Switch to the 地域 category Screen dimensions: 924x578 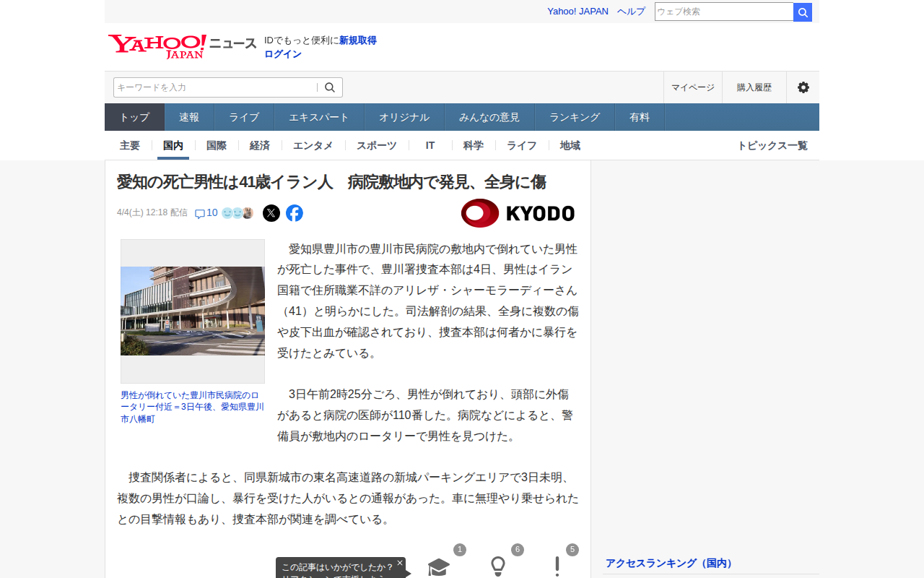pos(570,145)
